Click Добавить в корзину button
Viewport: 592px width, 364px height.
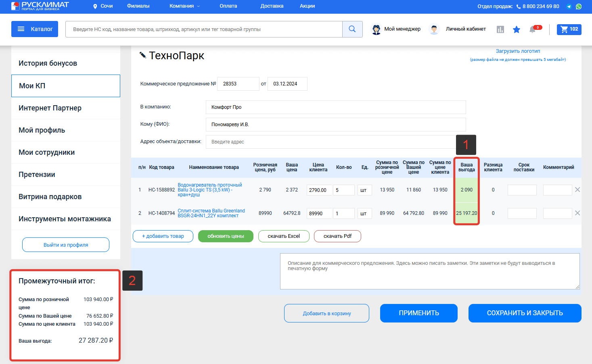coord(327,313)
